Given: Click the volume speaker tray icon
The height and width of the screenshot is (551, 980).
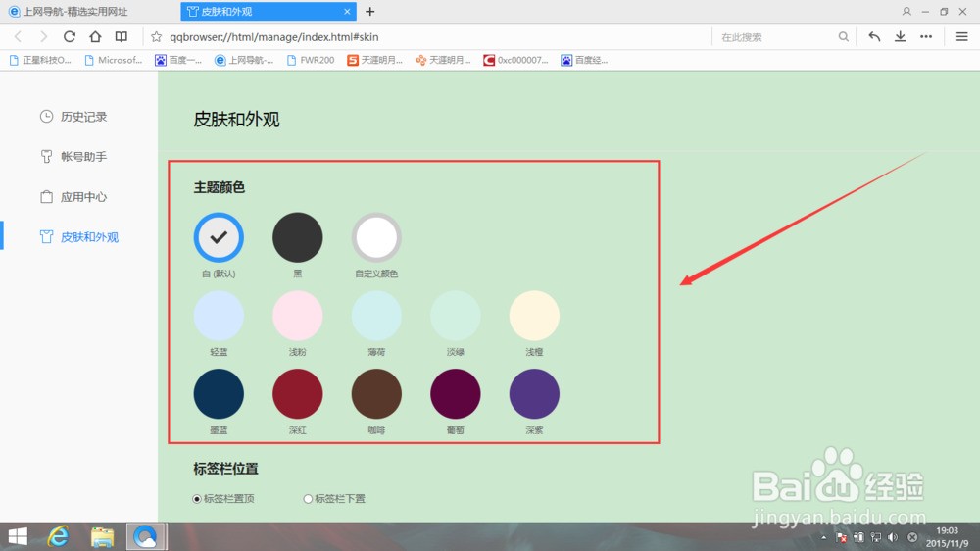Looking at the screenshot, I should [x=893, y=537].
